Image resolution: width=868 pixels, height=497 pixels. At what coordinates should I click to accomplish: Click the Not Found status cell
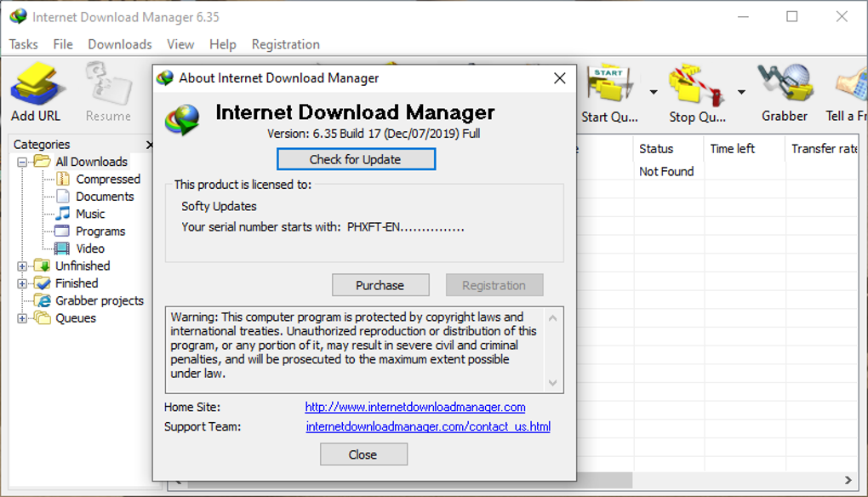(x=666, y=172)
